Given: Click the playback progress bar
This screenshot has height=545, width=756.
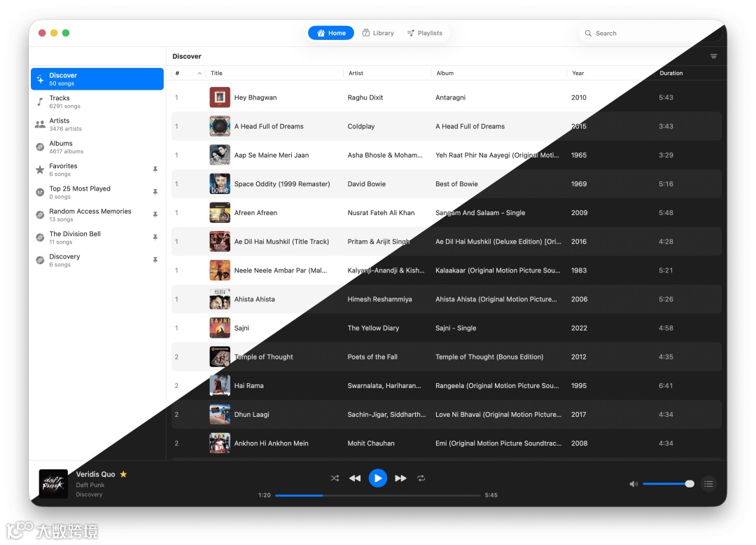Looking at the screenshot, I should pos(377,495).
